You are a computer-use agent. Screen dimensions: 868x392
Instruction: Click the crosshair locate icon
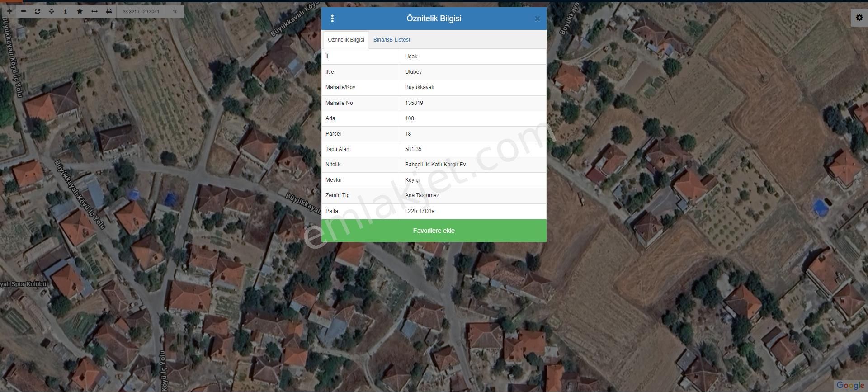coord(52,11)
